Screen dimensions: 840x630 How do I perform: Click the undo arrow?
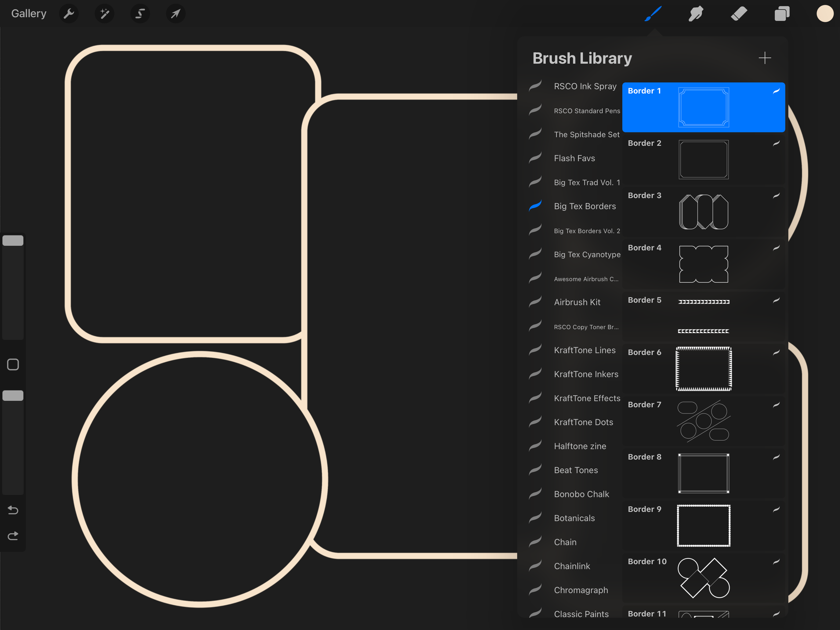(13, 510)
